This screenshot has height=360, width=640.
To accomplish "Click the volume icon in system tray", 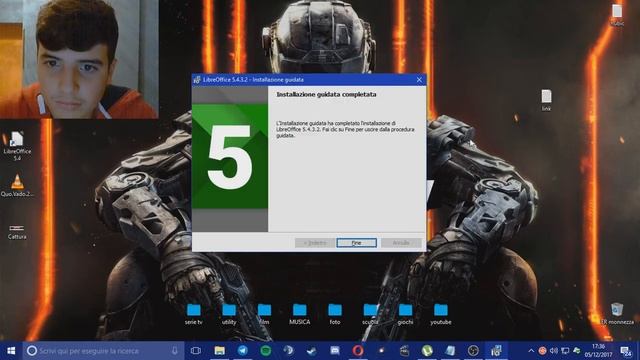I will point(553,351).
